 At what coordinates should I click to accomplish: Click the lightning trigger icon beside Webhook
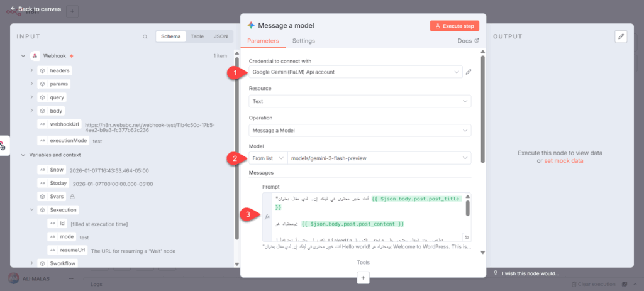point(72,56)
